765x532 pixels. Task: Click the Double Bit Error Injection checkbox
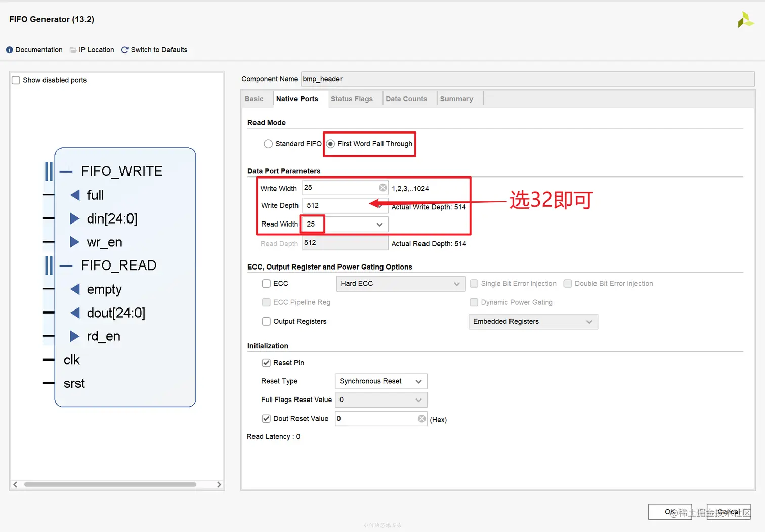(x=568, y=284)
